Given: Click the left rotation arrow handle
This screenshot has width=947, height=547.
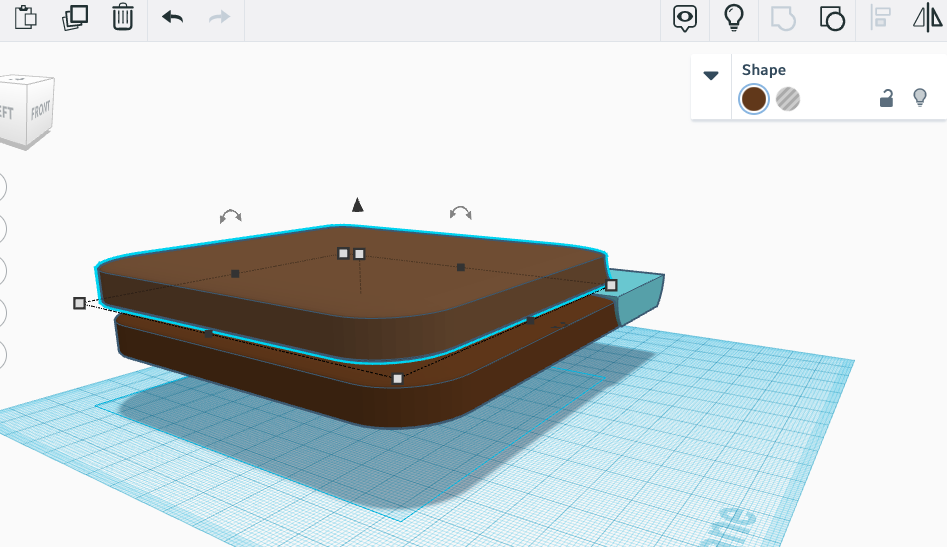Looking at the screenshot, I should pos(231,216).
